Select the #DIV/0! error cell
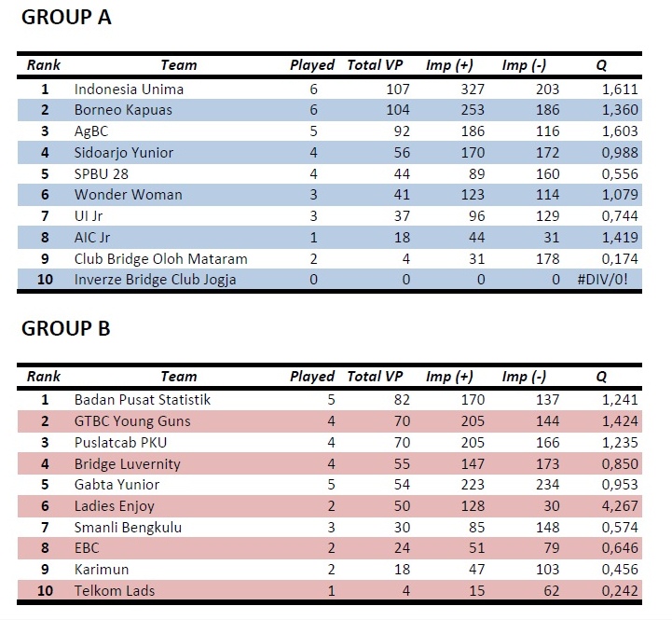This screenshot has width=672, height=620. 609,280
